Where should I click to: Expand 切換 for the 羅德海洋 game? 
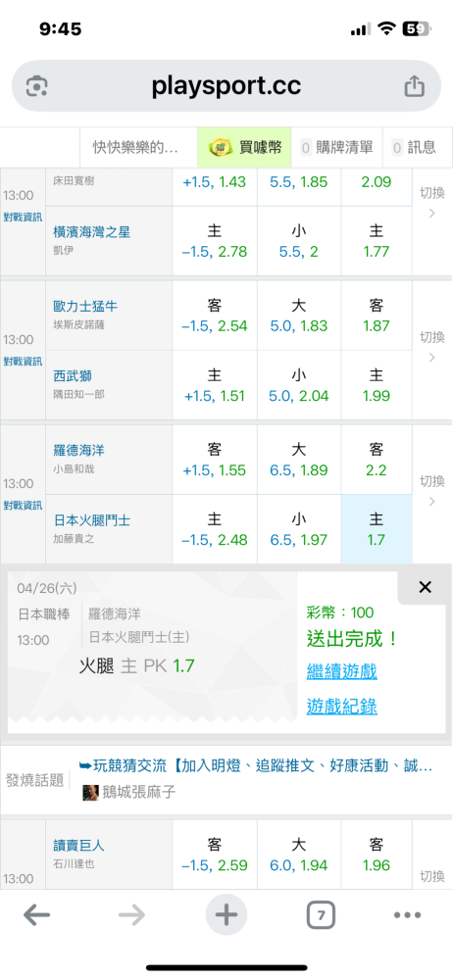432,491
